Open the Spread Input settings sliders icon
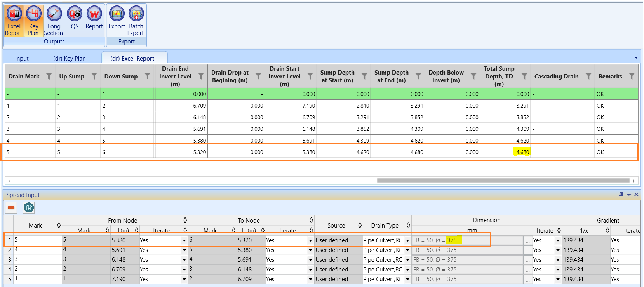This screenshot has width=644, height=287. [x=29, y=208]
